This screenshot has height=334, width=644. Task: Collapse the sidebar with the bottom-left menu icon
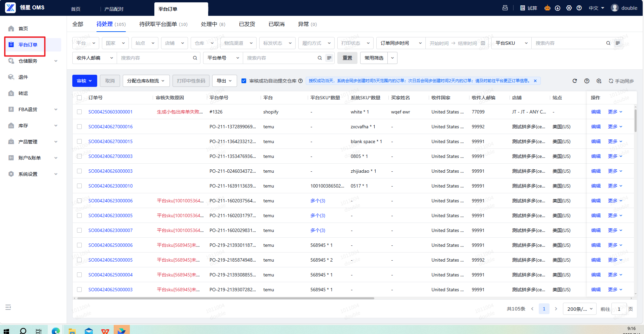[x=8, y=307]
